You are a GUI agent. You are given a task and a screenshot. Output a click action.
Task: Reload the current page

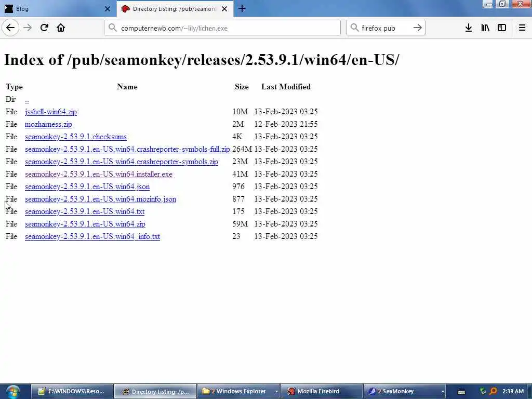point(44,28)
